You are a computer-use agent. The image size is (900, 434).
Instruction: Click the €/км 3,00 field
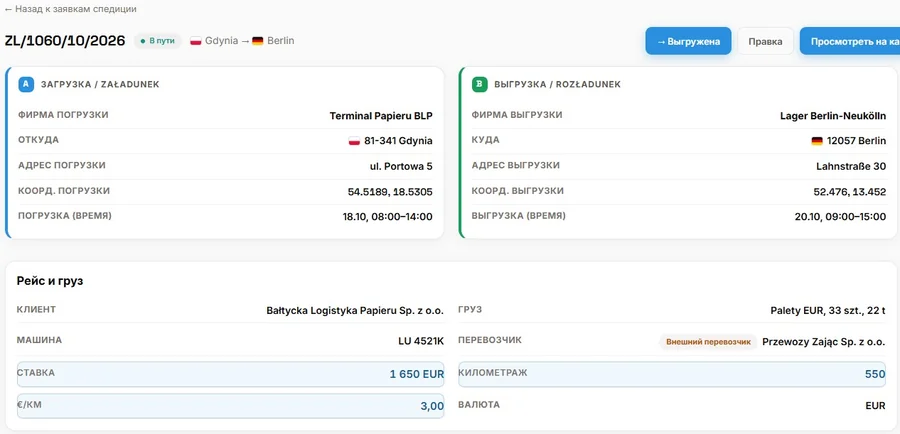[231, 406]
